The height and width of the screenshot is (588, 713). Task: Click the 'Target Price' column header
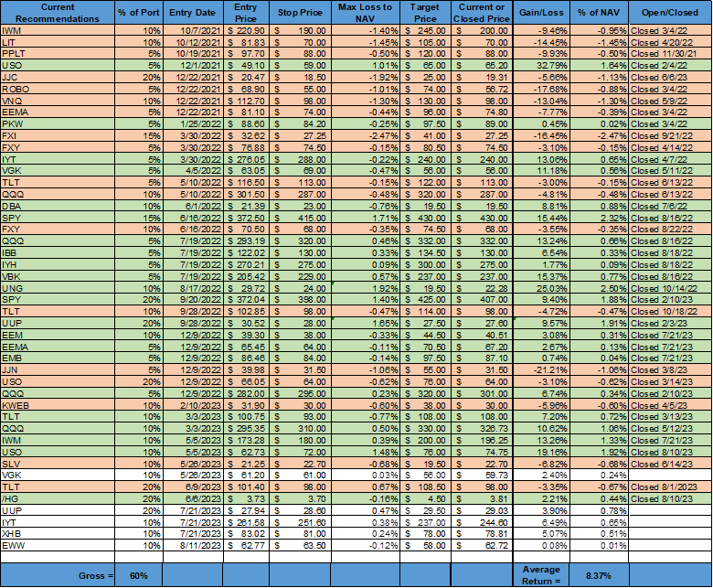[x=425, y=13]
